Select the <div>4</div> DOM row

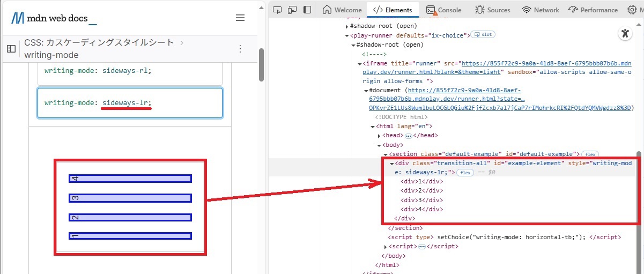(422, 209)
